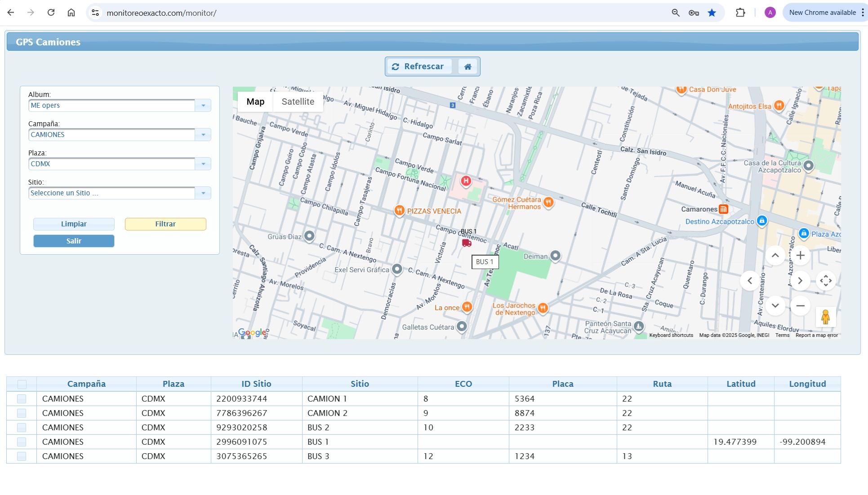This screenshot has height=495, width=868.
Task: Enter fullscreen map view
Action: tap(826, 280)
